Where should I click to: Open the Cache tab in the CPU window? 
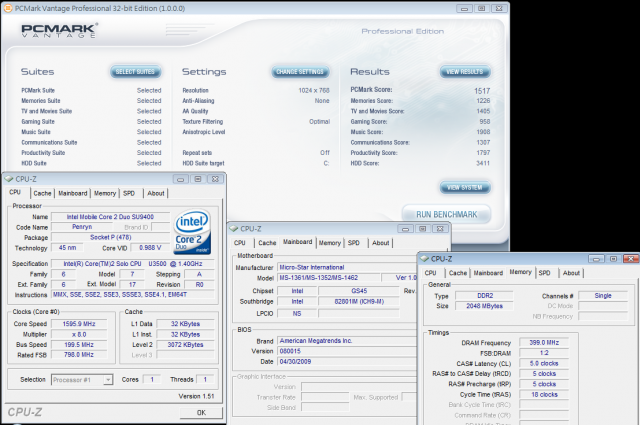[42, 193]
